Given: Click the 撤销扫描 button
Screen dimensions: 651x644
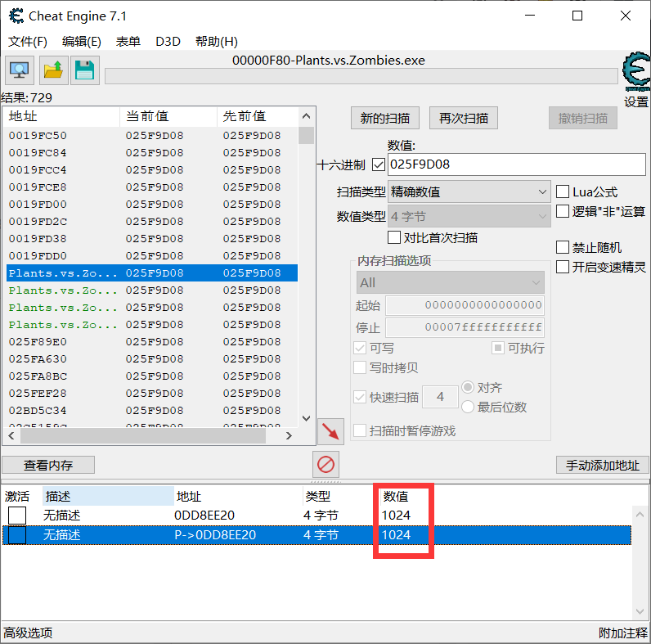Looking at the screenshot, I should (x=583, y=118).
